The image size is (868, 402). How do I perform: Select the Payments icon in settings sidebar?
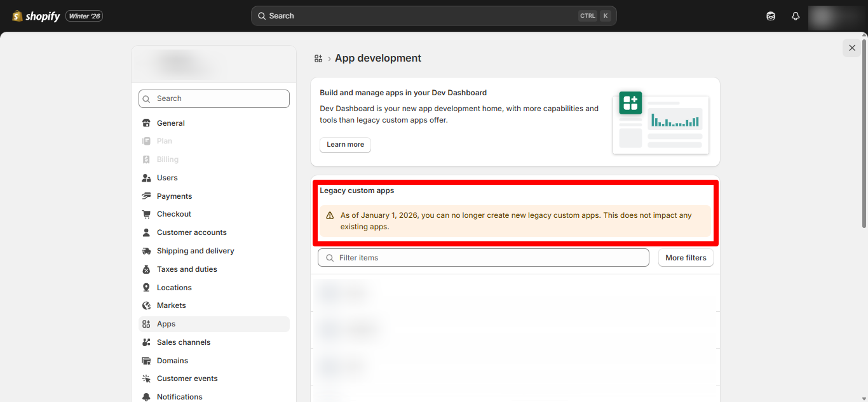tap(147, 196)
